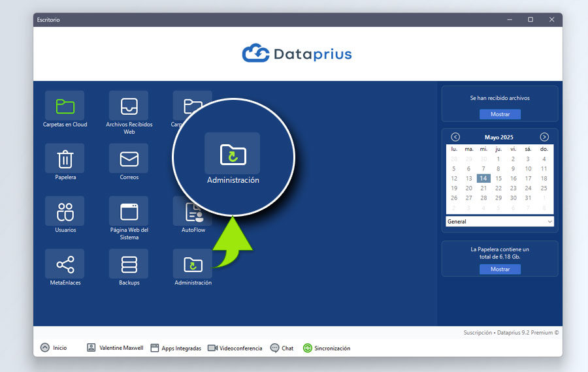Select day 14 in calendar
588x372 pixels.
point(483,178)
